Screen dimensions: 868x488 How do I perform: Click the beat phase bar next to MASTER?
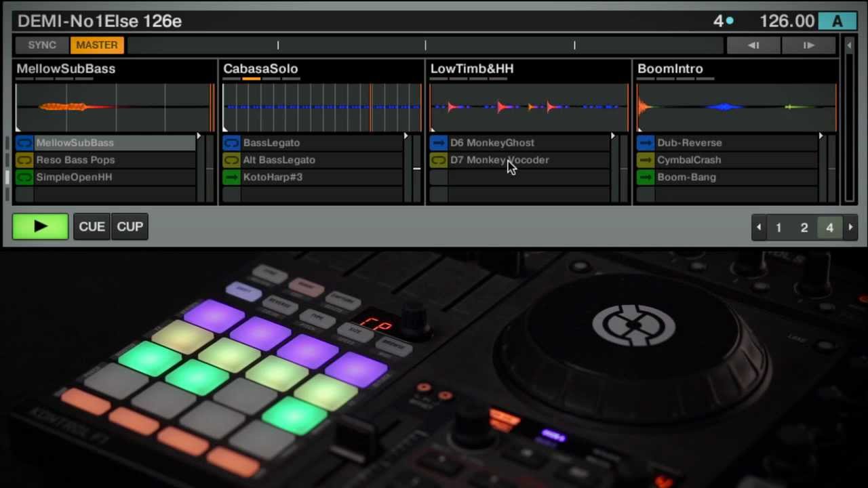pyautogui.click(x=425, y=45)
